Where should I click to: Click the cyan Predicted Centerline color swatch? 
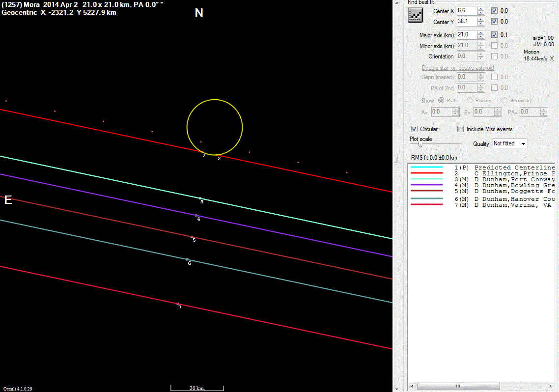click(x=427, y=167)
